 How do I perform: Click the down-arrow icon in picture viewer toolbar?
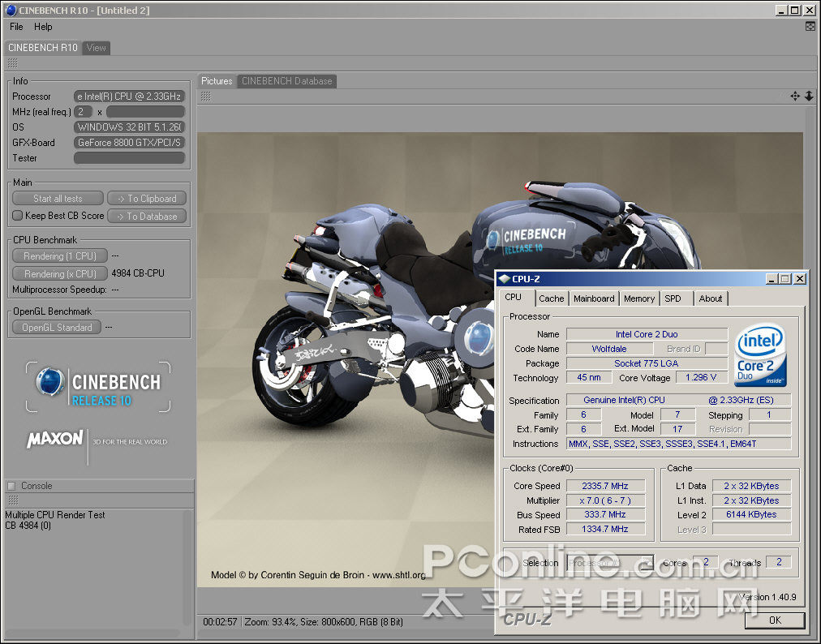(x=809, y=96)
